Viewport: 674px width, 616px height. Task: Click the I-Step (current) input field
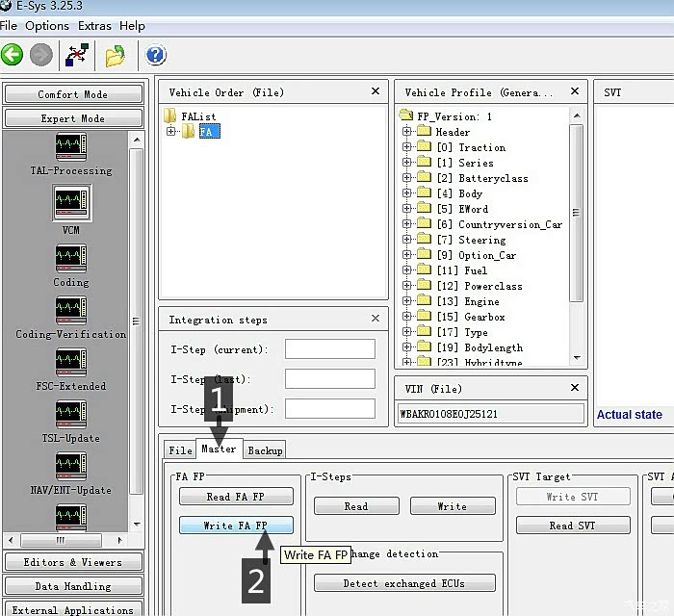click(x=329, y=349)
